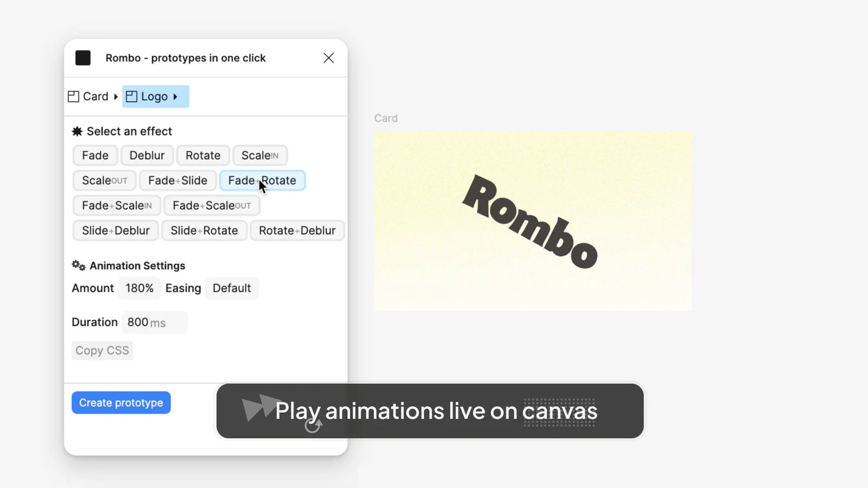Click the Create prototype button
Screen dimensions: 868x488
pos(121,403)
